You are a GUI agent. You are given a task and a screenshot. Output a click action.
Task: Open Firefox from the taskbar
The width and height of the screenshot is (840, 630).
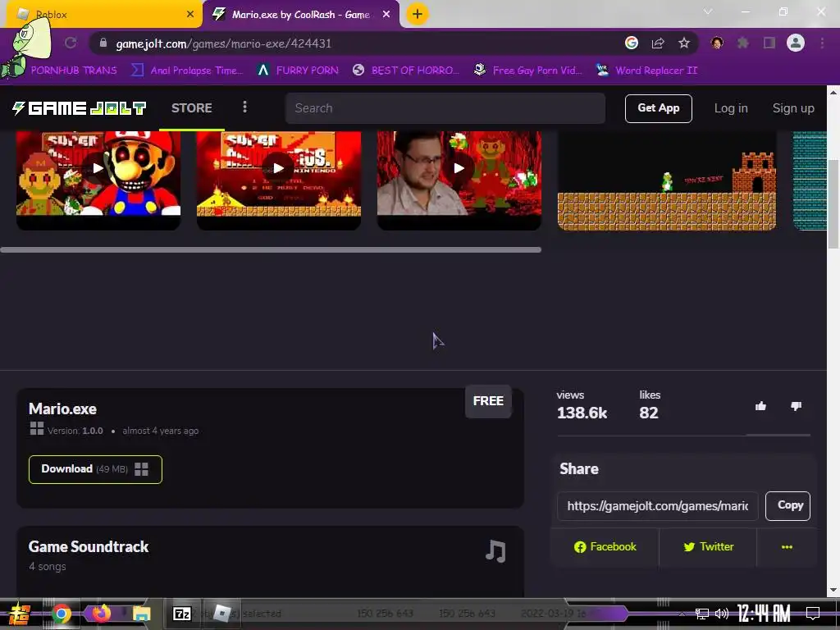pyautogui.click(x=101, y=614)
